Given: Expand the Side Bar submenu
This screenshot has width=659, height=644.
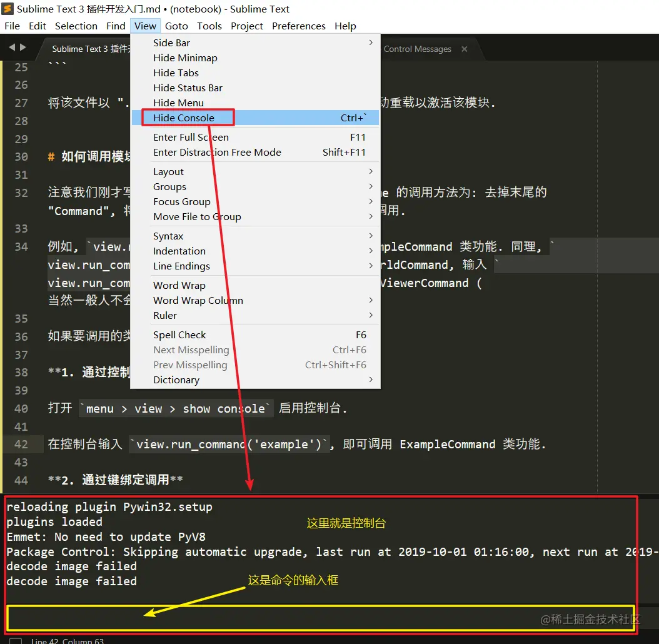Looking at the screenshot, I should (255, 43).
